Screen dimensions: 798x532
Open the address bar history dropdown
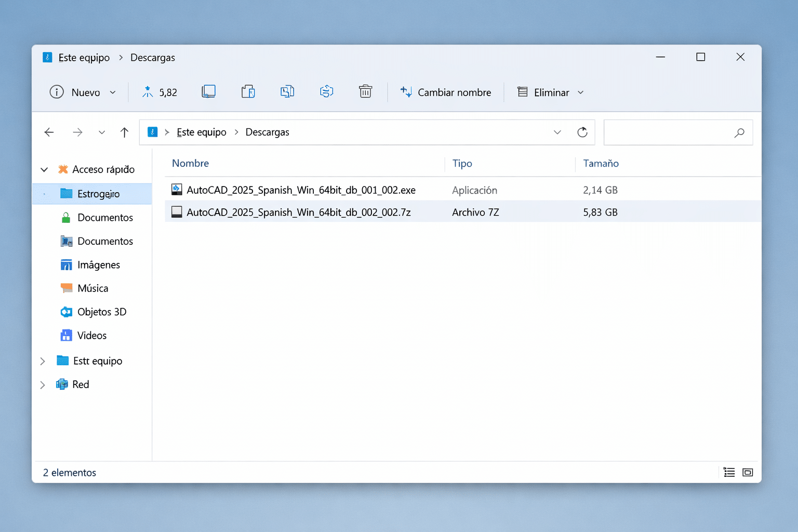pyautogui.click(x=557, y=132)
